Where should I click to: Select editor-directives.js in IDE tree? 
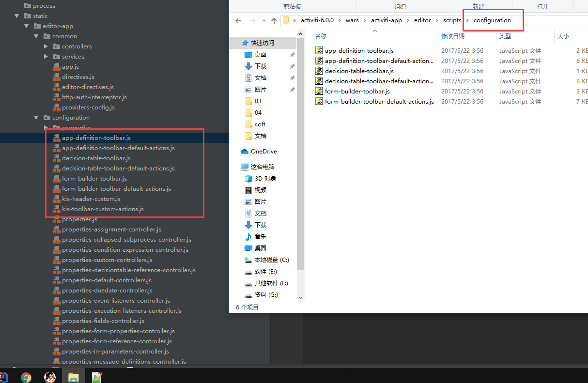(88, 87)
